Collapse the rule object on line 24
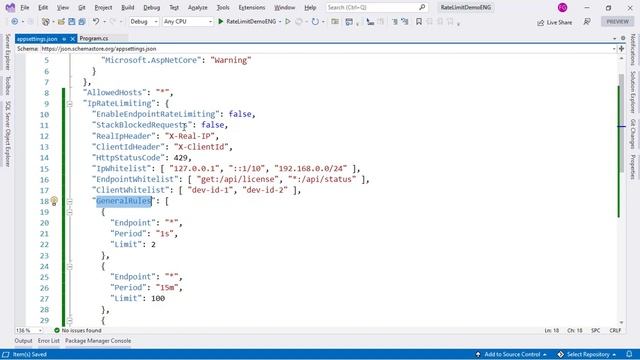Image resolution: width=640 pixels, height=360 pixels. (x=70, y=267)
